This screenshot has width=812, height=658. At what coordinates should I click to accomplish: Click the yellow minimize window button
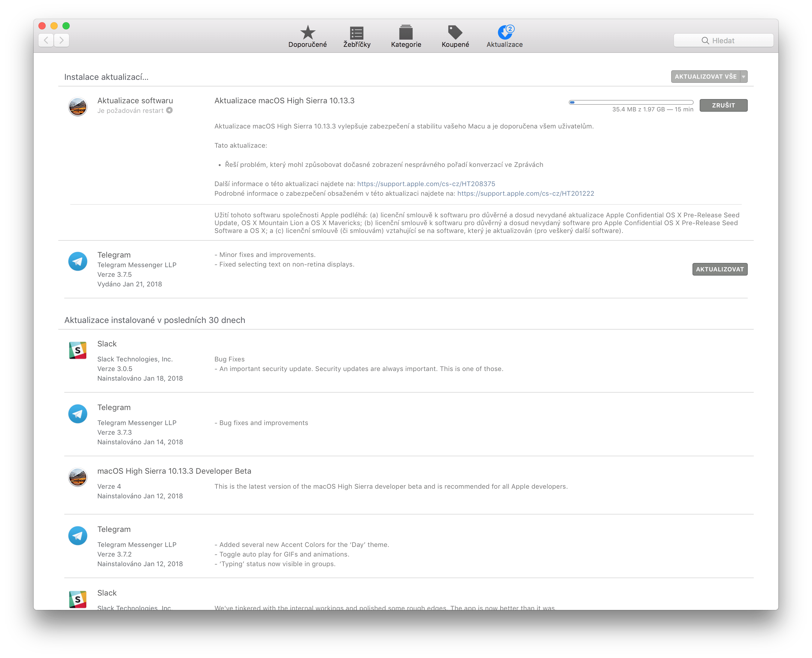pos(54,26)
